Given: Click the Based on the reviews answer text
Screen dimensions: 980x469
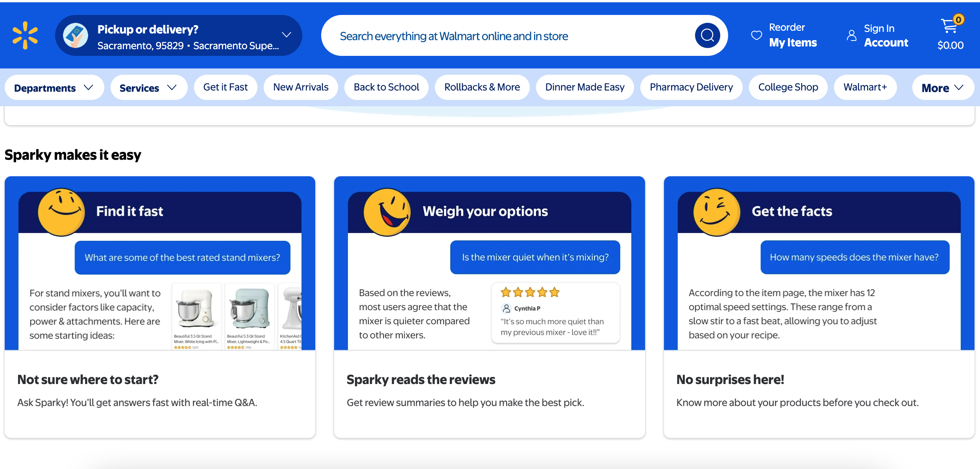Looking at the screenshot, I should pos(414,314).
